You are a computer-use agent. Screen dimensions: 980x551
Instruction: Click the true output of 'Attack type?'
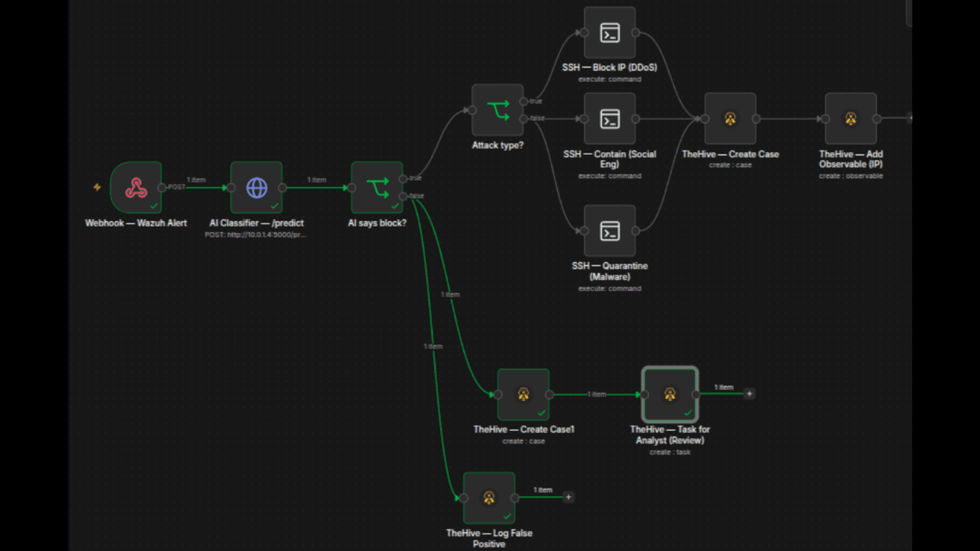tap(524, 102)
